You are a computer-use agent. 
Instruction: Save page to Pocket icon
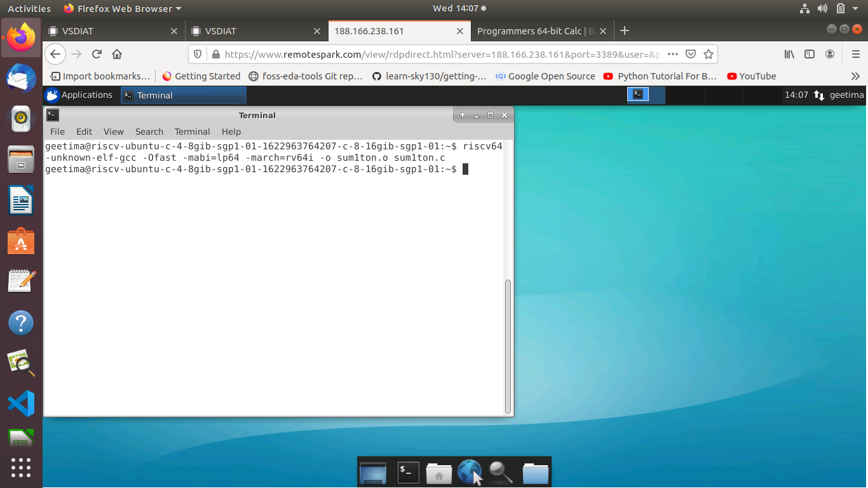click(691, 55)
